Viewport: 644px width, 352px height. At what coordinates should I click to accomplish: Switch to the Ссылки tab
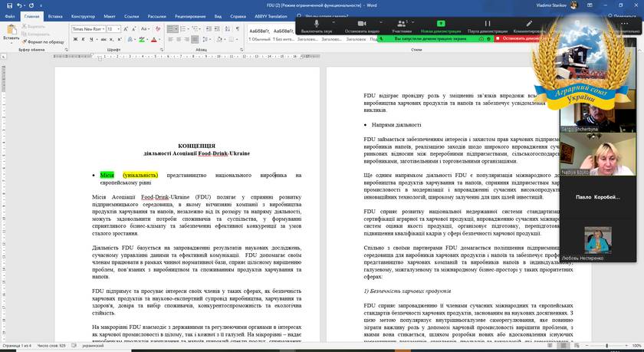131,16
